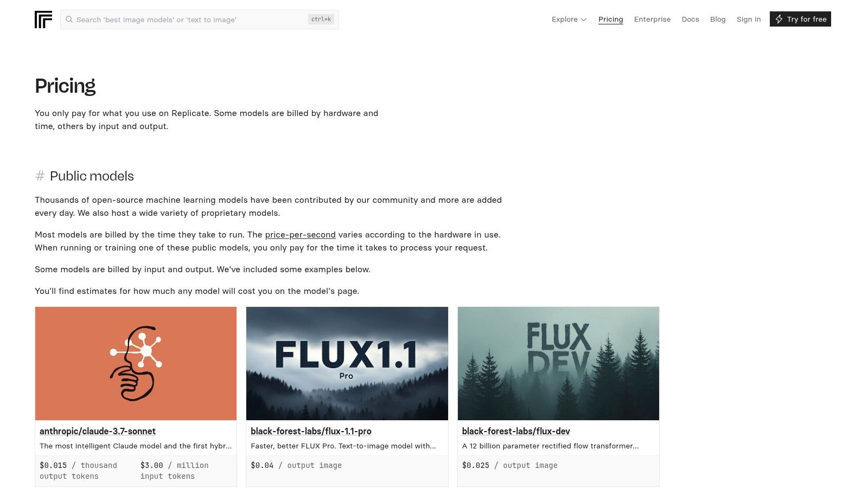Image resolution: width=868 pixels, height=488 pixels.
Task: Click the Public models heading
Action: pos(92,176)
